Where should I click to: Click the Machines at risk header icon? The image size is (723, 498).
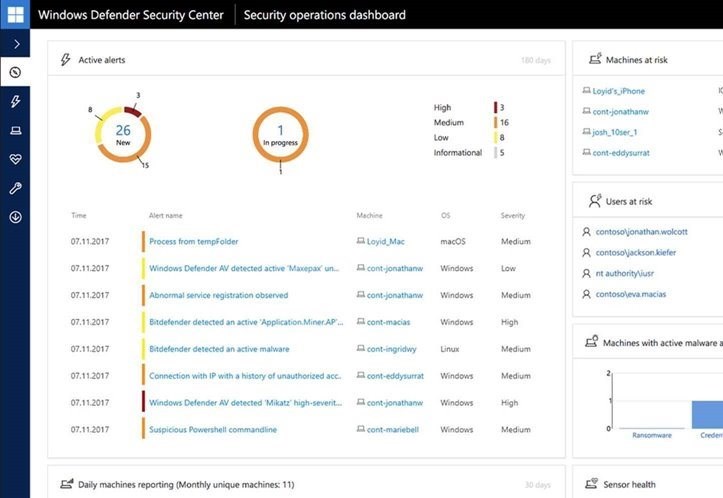click(x=595, y=59)
